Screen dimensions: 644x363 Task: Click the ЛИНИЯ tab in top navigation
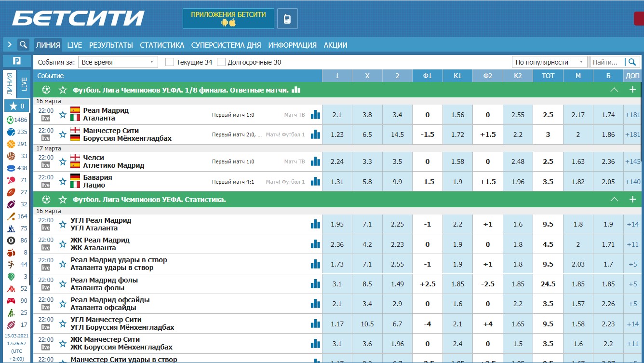48,45
